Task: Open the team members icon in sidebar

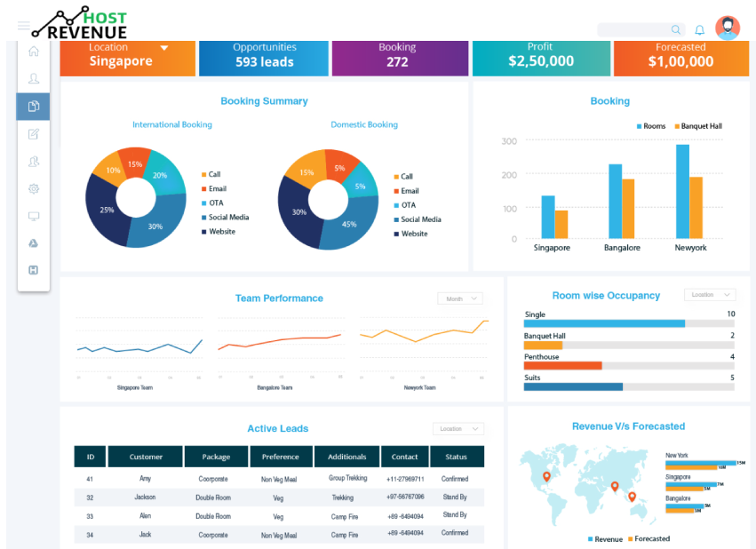Action: click(34, 161)
